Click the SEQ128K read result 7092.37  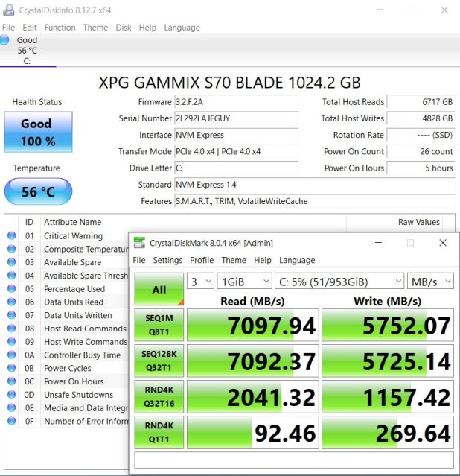[253, 361]
